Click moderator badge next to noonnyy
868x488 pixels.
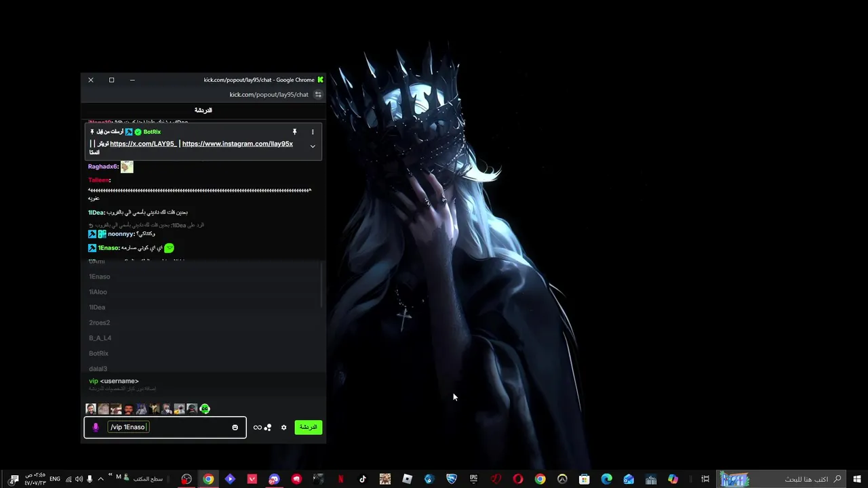tap(92, 234)
